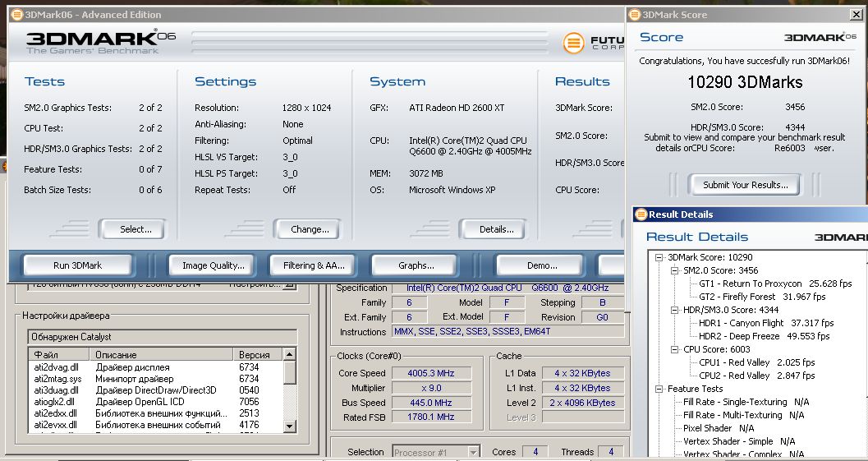Select GT2 - Firefly Forest result

(x=762, y=297)
